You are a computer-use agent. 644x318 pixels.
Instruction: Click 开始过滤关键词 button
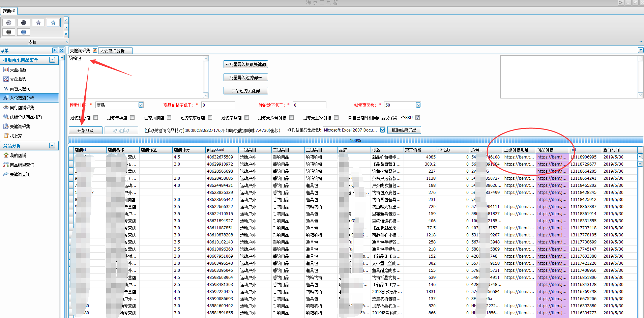[246, 91]
